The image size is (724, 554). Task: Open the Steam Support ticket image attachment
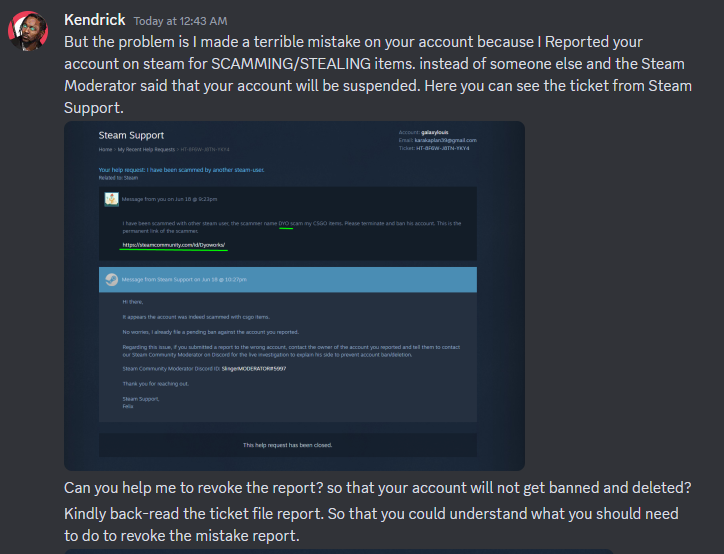pos(294,296)
